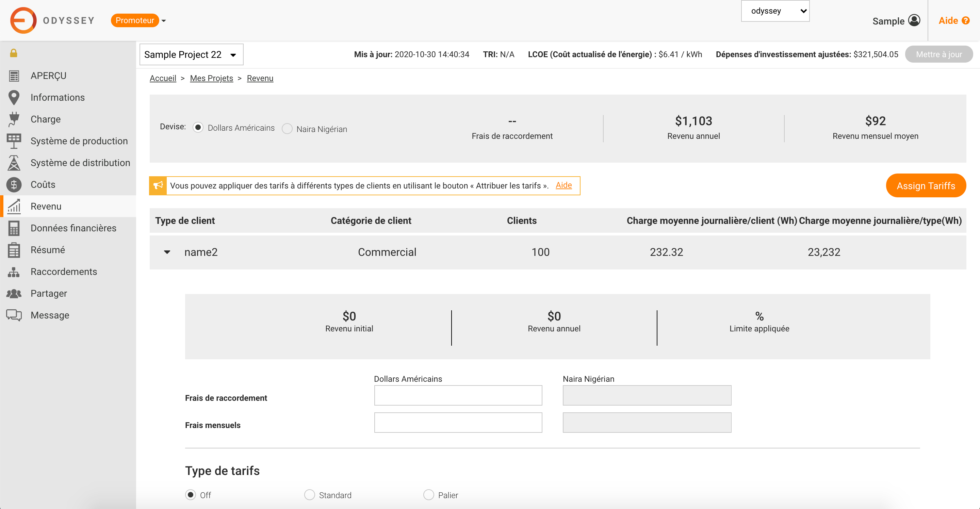Click the calculator Données financières icon
Screen dimensions: 980x509
pyautogui.click(x=14, y=228)
